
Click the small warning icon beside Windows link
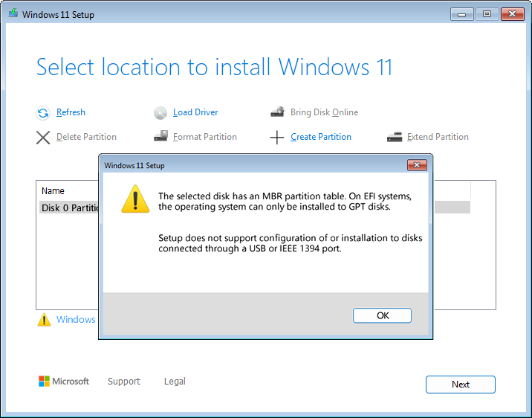pyautogui.click(x=44, y=320)
